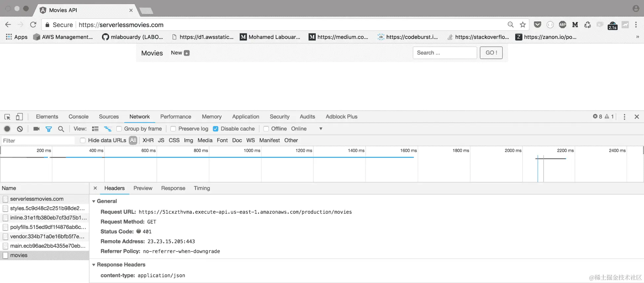Click the Medium extension icon in toolbar

575,25
